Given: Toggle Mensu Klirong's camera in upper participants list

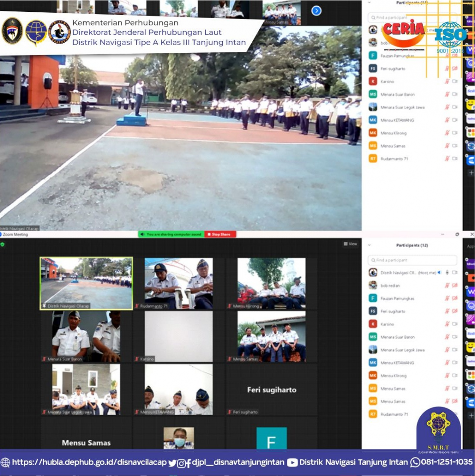Looking at the screenshot, I should click(x=455, y=133).
